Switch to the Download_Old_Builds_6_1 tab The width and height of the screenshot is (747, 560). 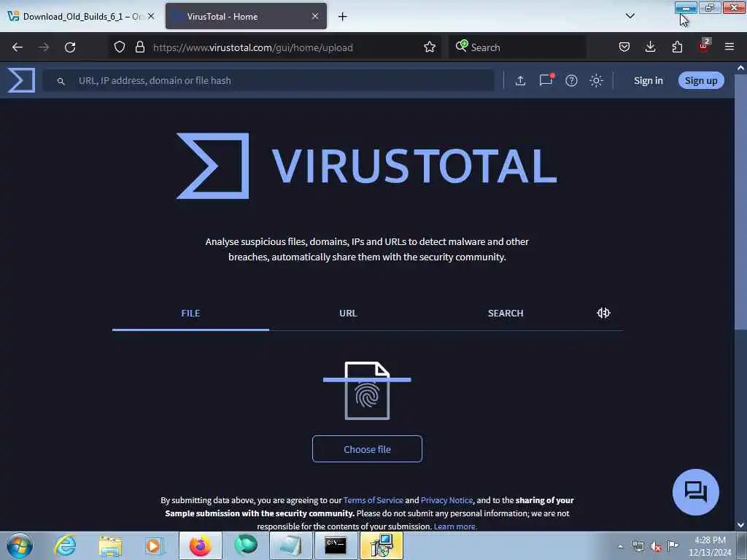coord(82,16)
